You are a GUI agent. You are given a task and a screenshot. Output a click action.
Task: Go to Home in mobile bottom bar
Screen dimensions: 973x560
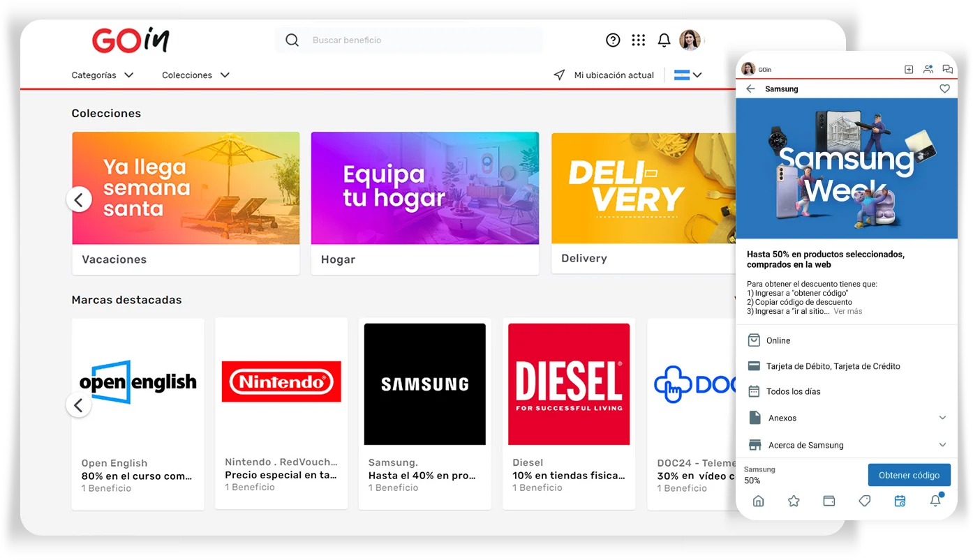tap(758, 501)
